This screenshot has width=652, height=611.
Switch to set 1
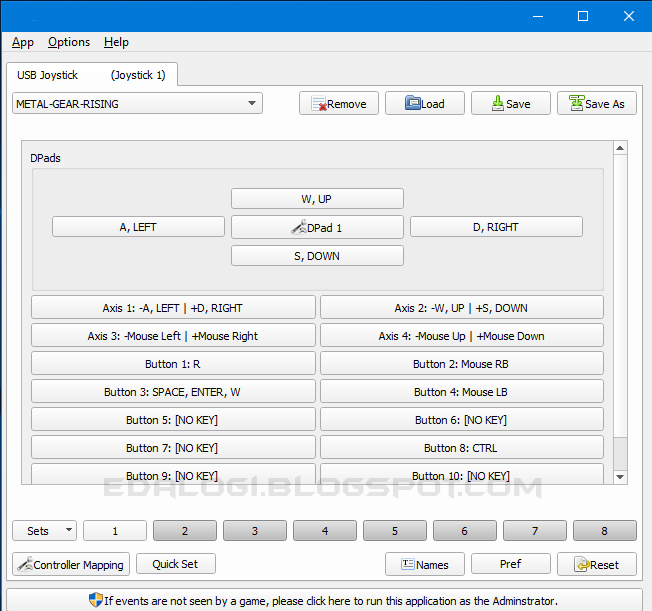click(x=115, y=531)
